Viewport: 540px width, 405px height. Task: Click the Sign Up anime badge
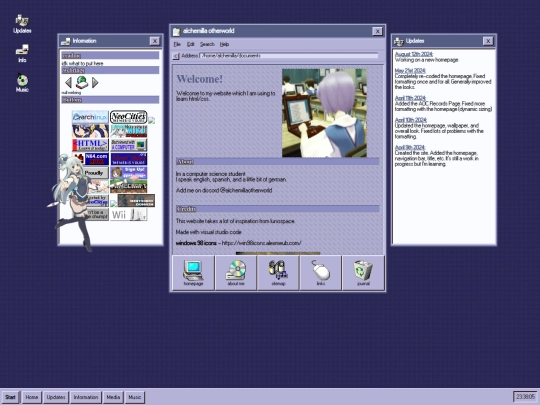(x=128, y=173)
